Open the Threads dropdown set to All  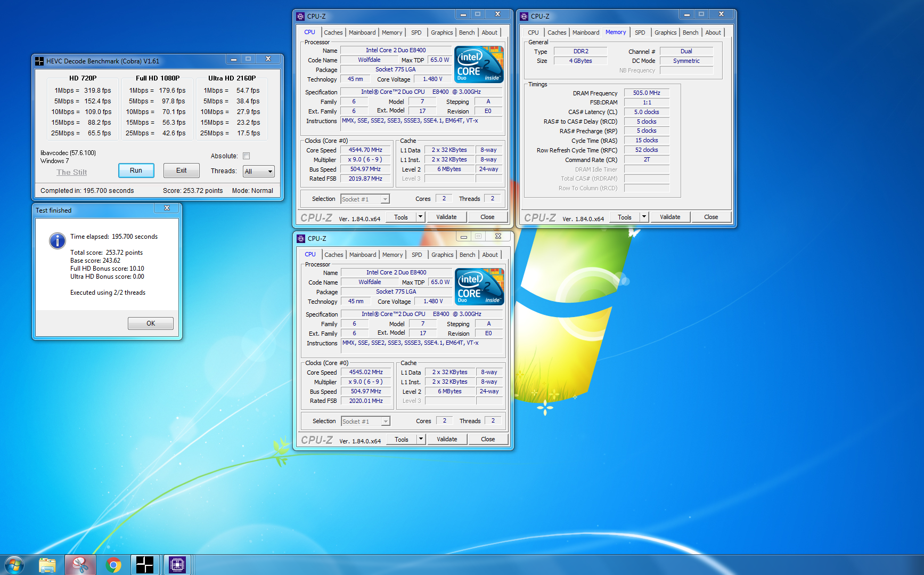259,172
